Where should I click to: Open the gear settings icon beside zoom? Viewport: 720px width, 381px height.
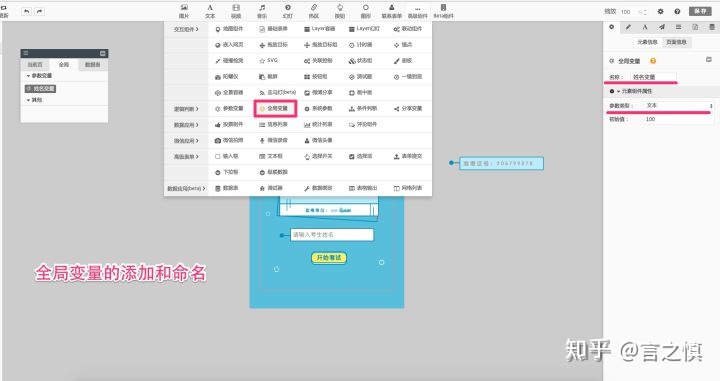point(660,11)
